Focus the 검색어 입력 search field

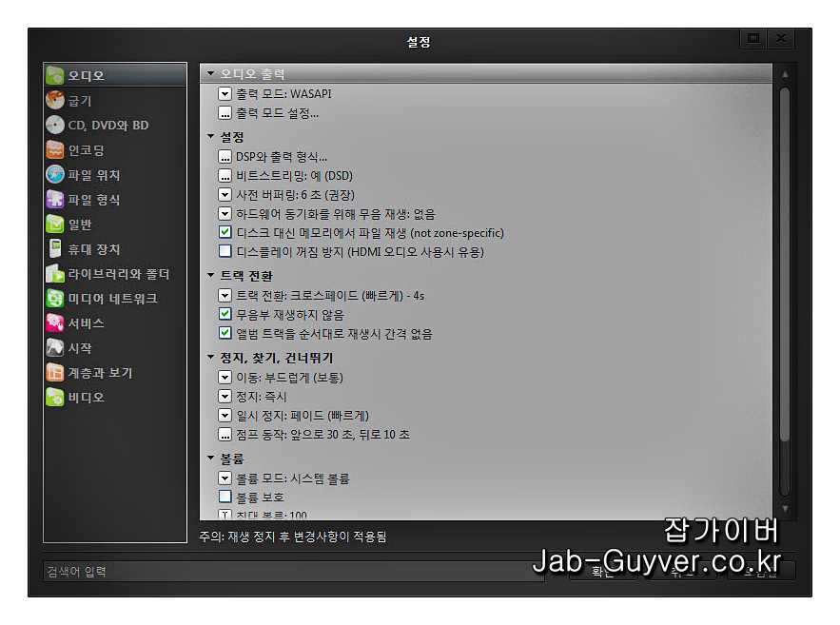294,572
